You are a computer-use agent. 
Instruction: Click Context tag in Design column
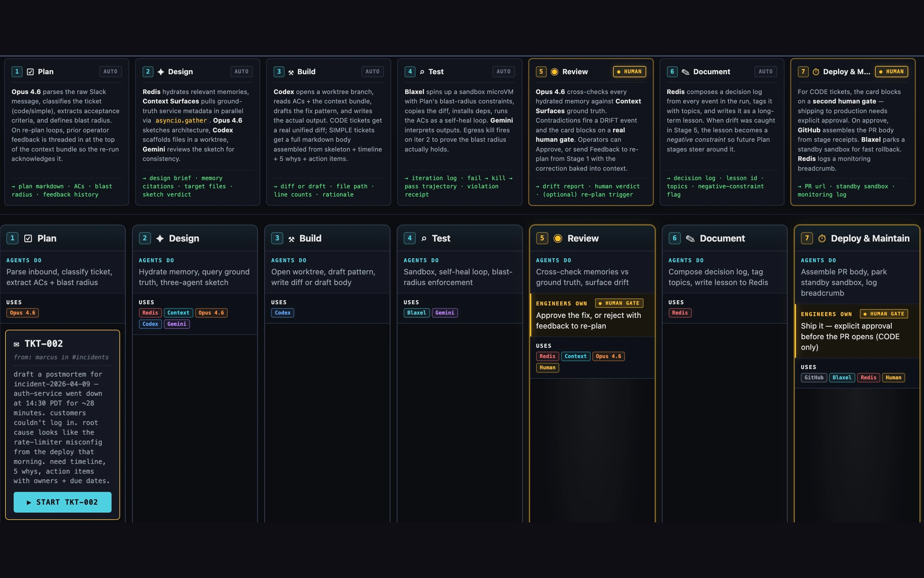click(178, 313)
